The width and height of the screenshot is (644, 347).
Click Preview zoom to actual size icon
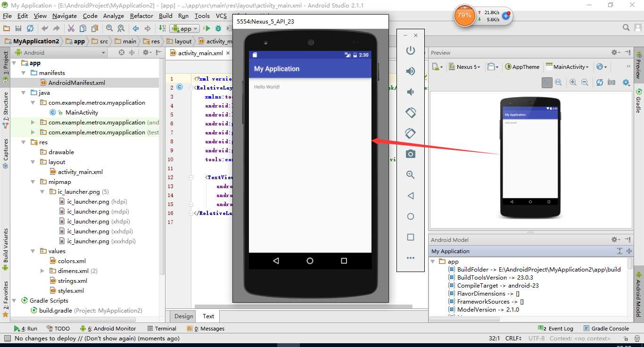coord(558,83)
